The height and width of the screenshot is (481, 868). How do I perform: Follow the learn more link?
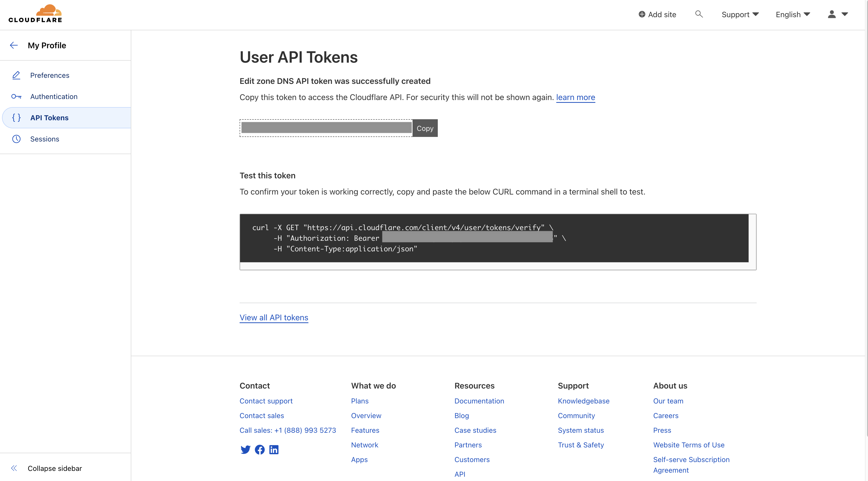pos(576,98)
